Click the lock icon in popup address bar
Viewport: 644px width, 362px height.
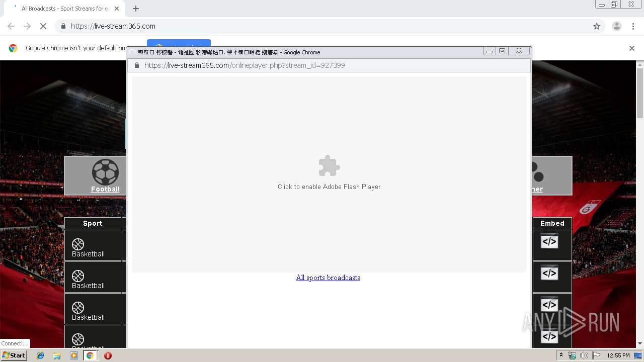(x=136, y=65)
